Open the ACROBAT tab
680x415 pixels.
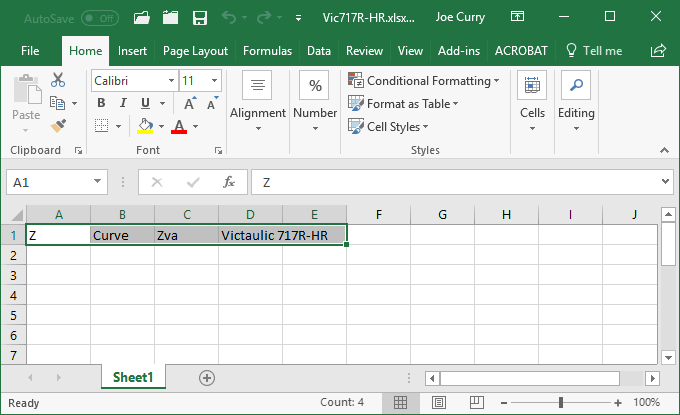click(521, 51)
